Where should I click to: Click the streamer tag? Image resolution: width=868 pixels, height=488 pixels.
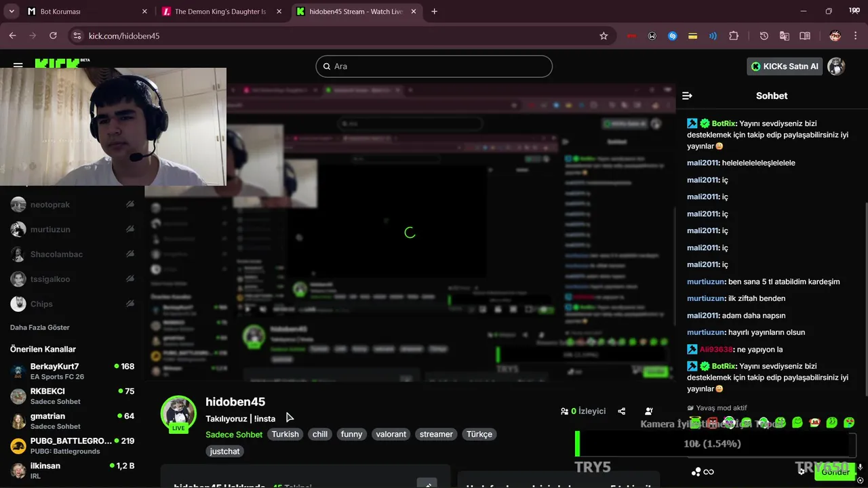(436, 434)
